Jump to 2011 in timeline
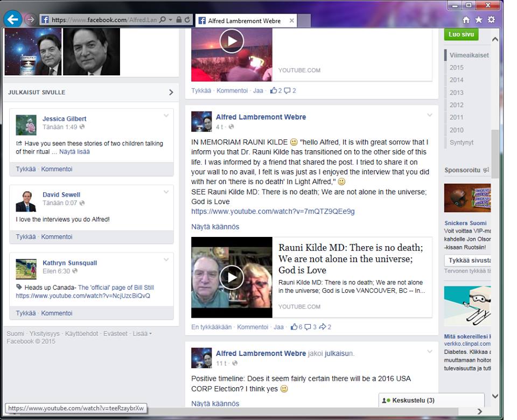The height and width of the screenshot is (420, 517). tap(456, 117)
